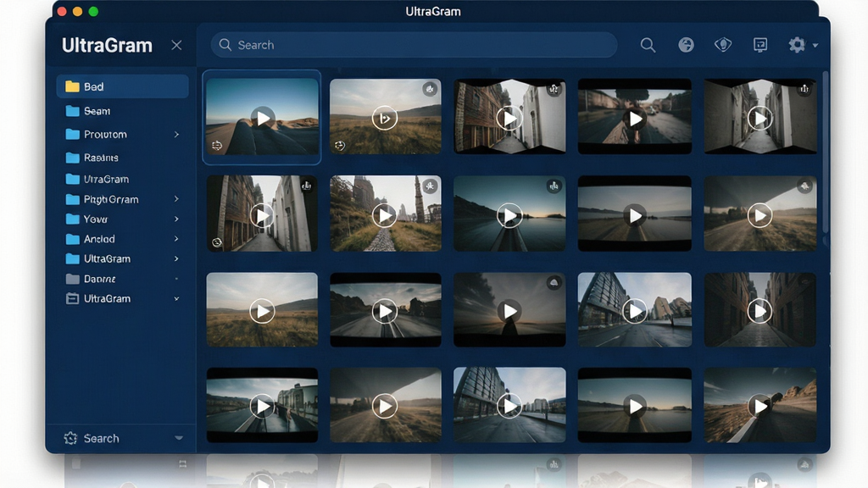Open the dropdown arrow beside the toolbar gear

(815, 46)
